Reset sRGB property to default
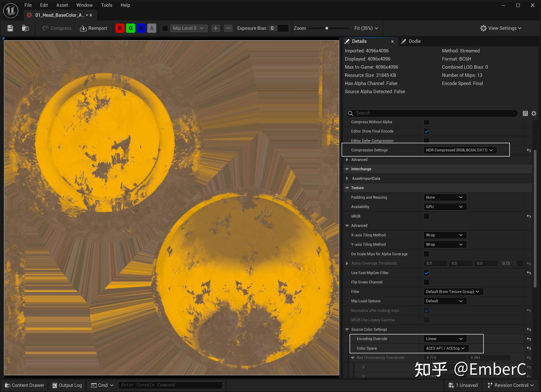This screenshot has width=541, height=392. [x=529, y=216]
